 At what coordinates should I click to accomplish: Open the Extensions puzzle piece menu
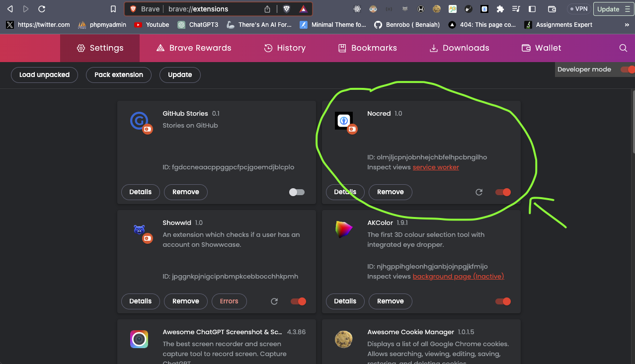[x=500, y=9]
